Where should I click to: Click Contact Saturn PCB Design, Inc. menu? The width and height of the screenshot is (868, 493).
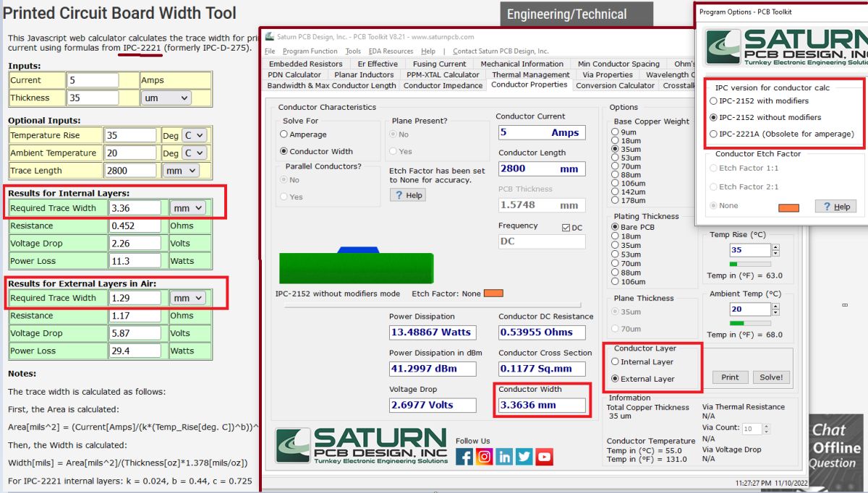[501, 51]
